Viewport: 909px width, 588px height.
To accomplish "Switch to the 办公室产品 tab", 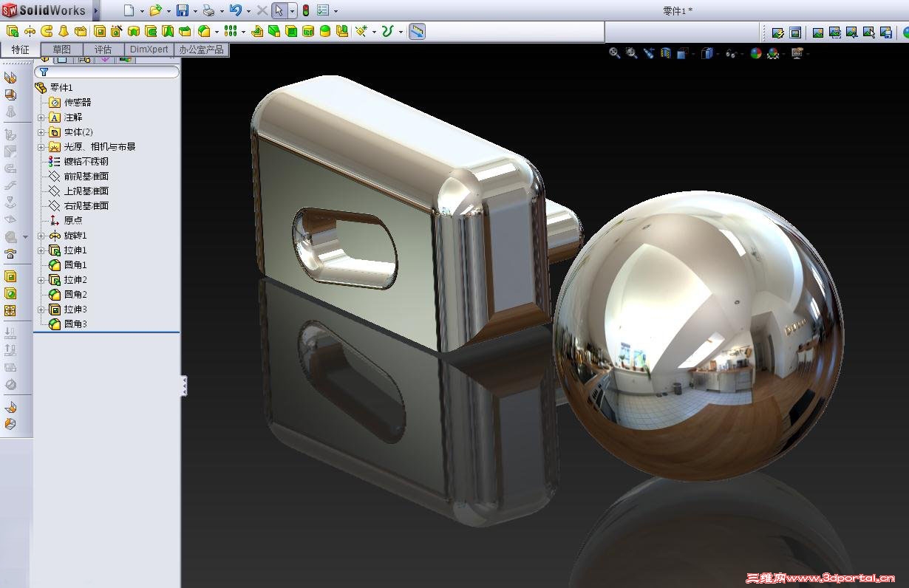I will coord(201,49).
